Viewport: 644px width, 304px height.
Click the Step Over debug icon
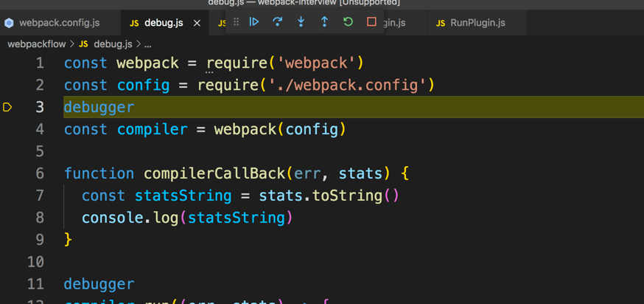tap(277, 22)
